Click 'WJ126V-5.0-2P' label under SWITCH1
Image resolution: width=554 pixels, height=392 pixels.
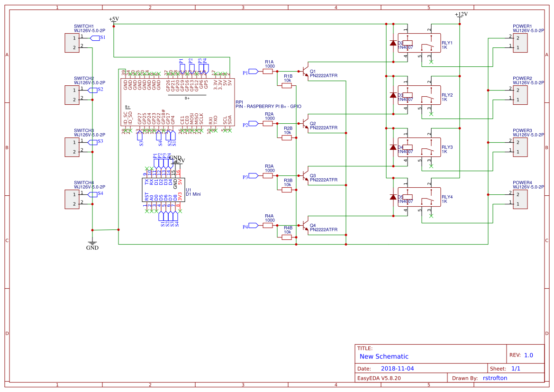[x=90, y=31]
